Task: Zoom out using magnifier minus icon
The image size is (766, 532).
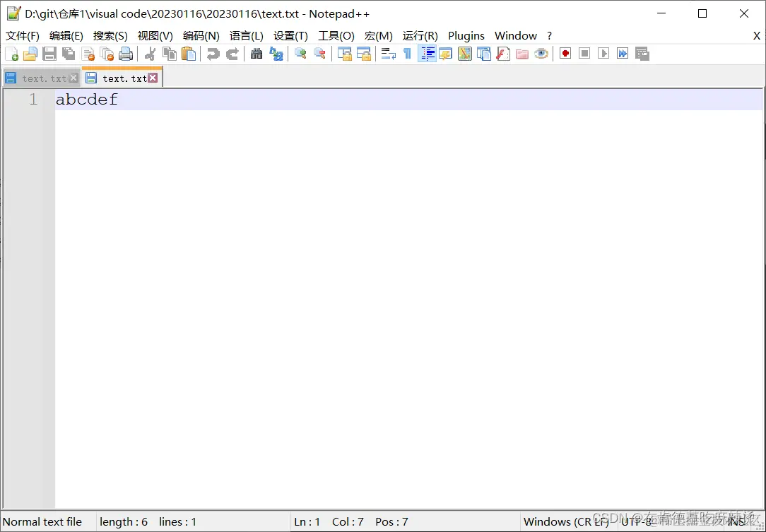Action: coord(319,54)
